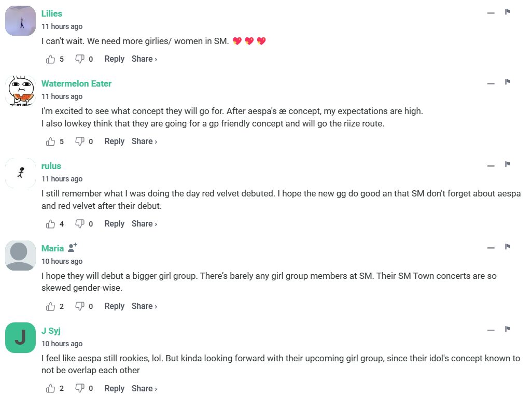532x396 pixels.
Task: Upvote the comment by Lilies
Action: [x=51, y=59]
